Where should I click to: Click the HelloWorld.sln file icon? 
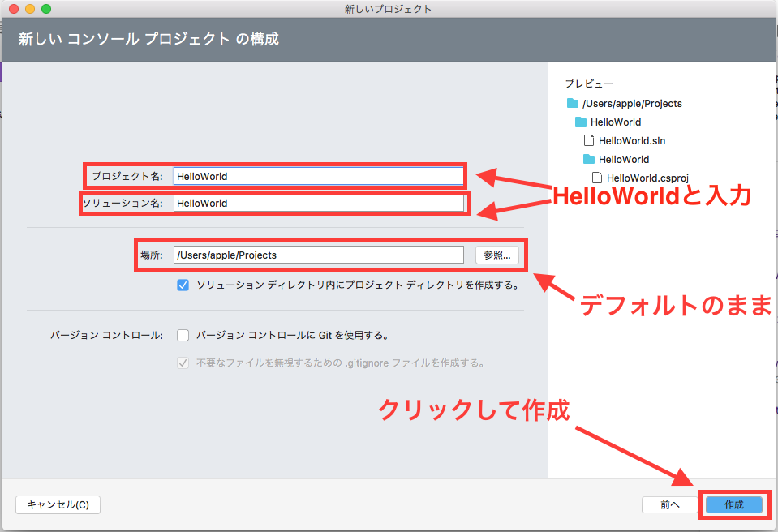590,141
